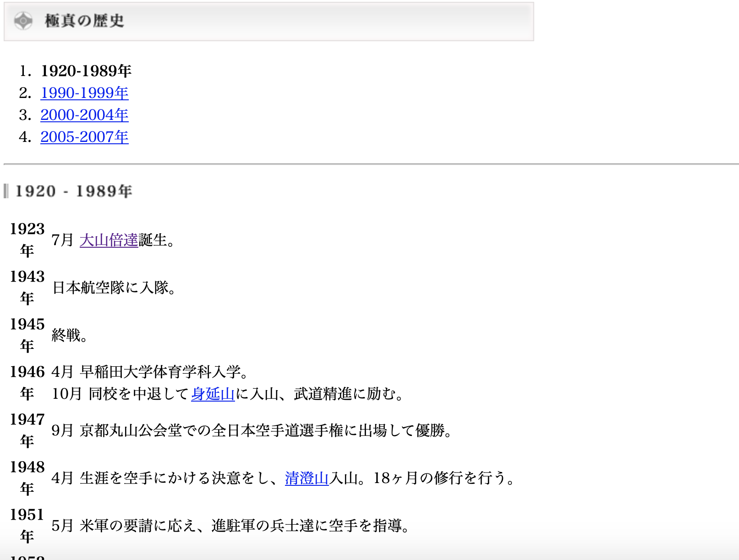
Task: Click the text 18ヶ月の修行を行う。
Action: (444, 478)
